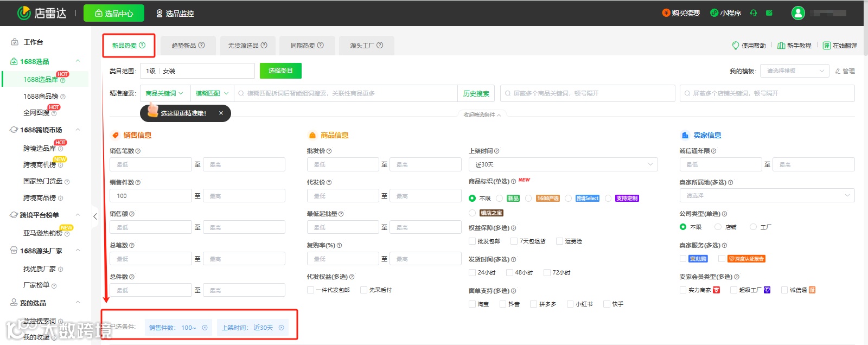Viewport: 868px width, 345px height.
Task: Switch to the 同期热卖 tab
Action: click(307, 46)
